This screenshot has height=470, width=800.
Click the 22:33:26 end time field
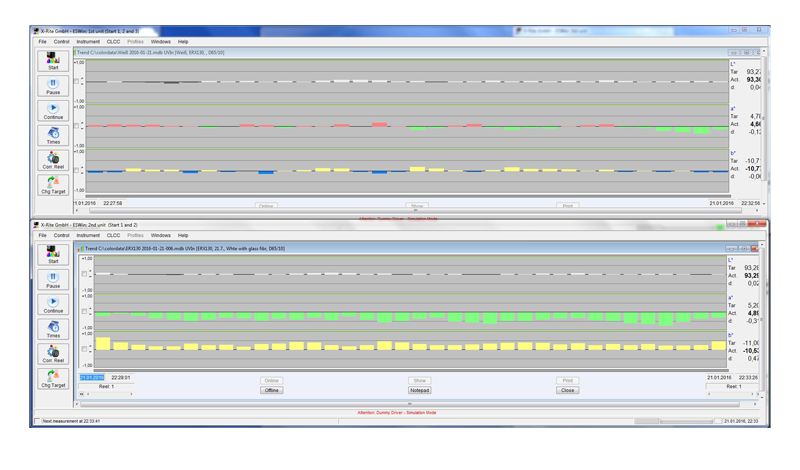coord(748,378)
